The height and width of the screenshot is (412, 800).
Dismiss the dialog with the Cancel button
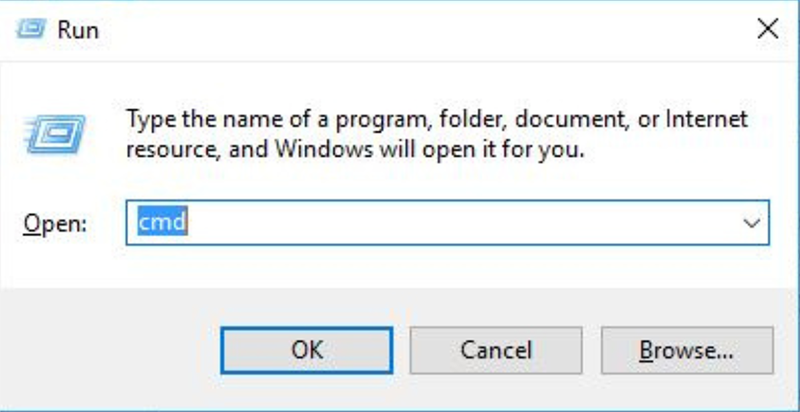click(496, 350)
